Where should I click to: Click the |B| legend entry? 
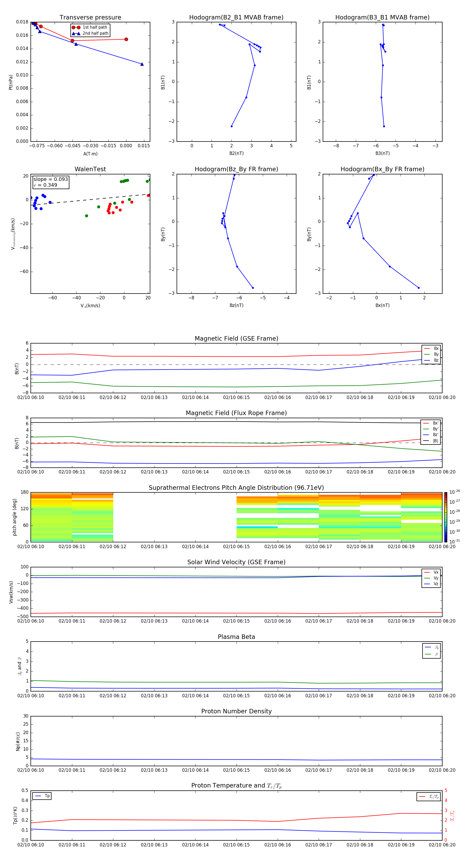(431, 441)
